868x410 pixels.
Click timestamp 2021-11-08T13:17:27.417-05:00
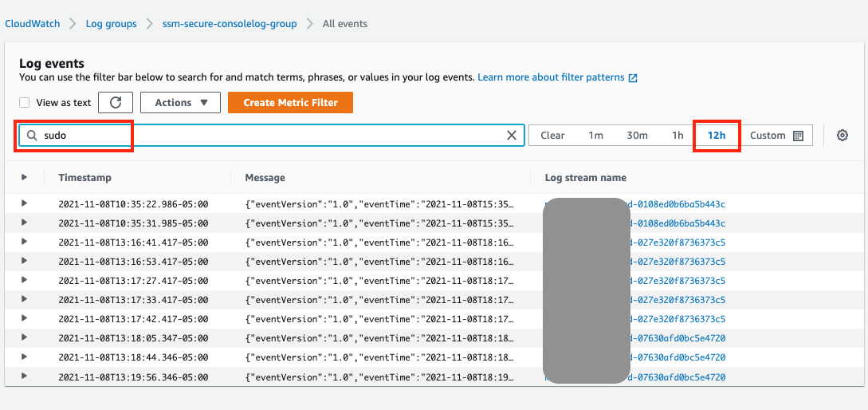[133, 281]
